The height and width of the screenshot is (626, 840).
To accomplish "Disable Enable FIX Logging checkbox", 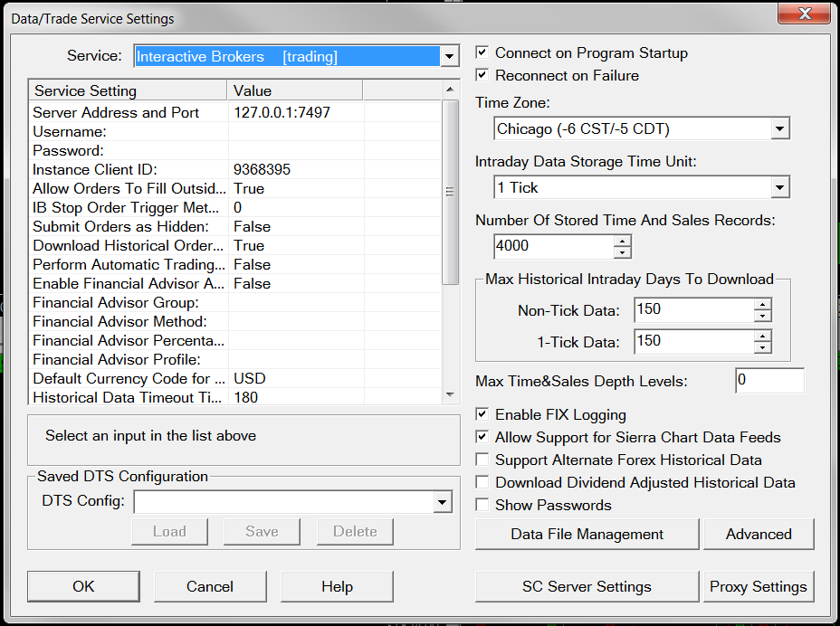I will [x=482, y=414].
